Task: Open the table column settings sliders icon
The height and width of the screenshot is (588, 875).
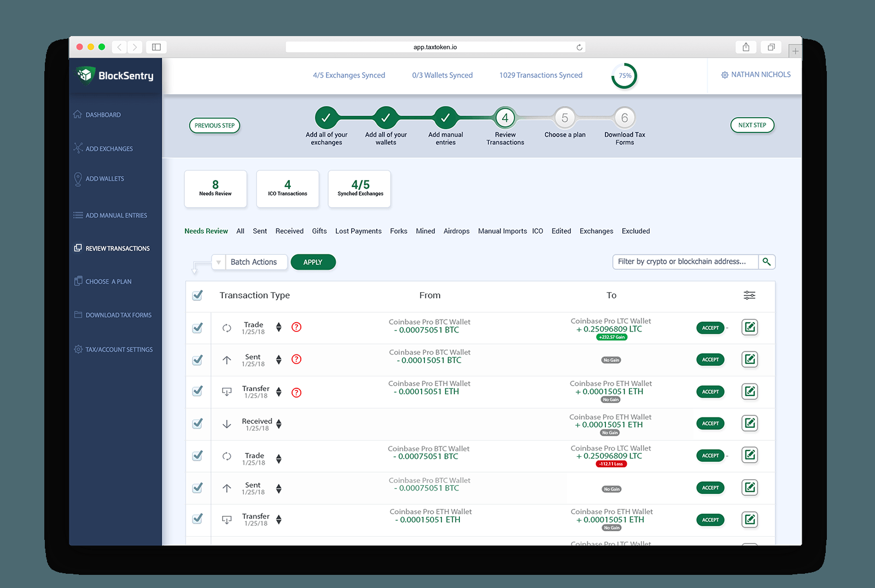Action: [x=749, y=295]
